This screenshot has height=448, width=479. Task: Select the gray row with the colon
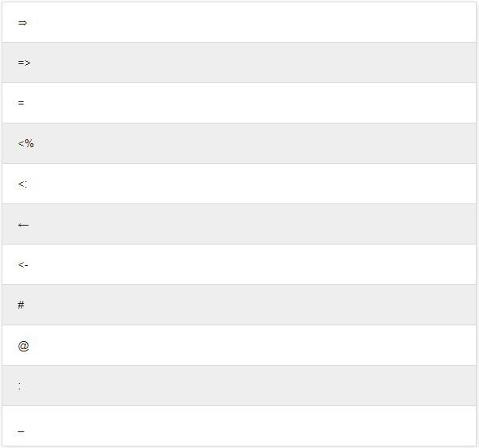tap(239, 385)
